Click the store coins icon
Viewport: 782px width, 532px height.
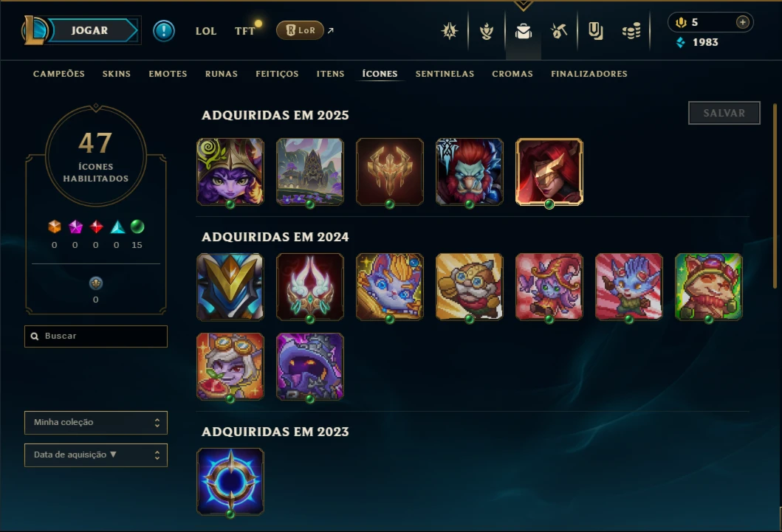[x=631, y=31]
